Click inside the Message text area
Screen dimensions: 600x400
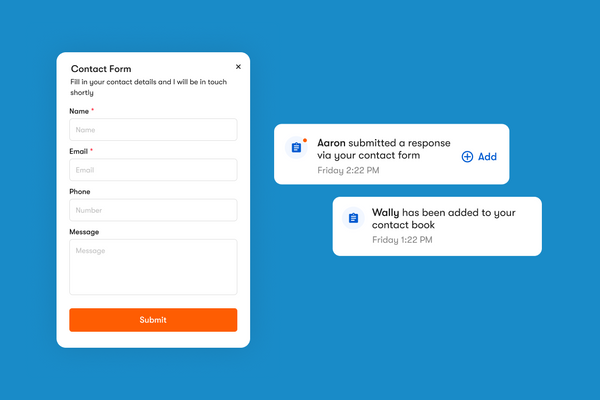[153, 267]
